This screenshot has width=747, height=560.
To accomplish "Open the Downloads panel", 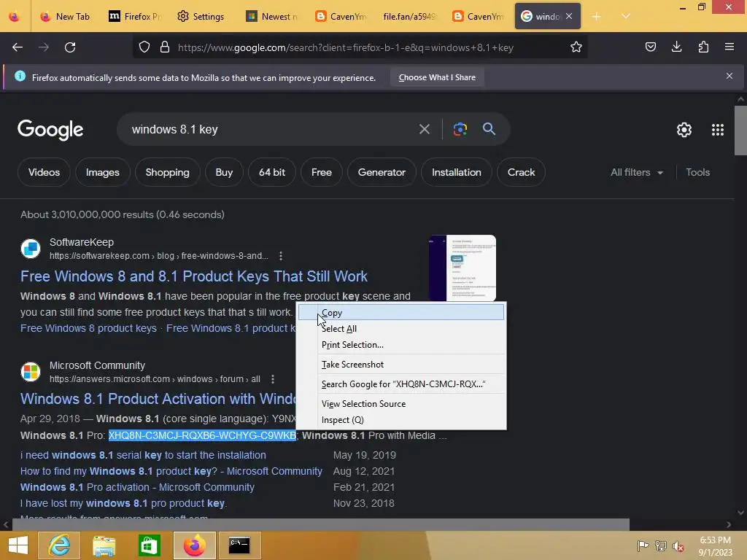I will 676,47.
